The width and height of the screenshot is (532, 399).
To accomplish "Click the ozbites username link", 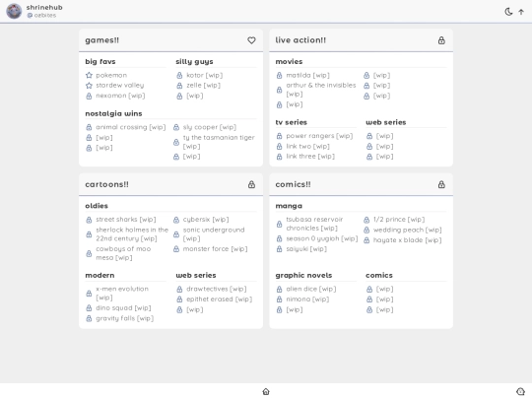I will coord(44,15).
